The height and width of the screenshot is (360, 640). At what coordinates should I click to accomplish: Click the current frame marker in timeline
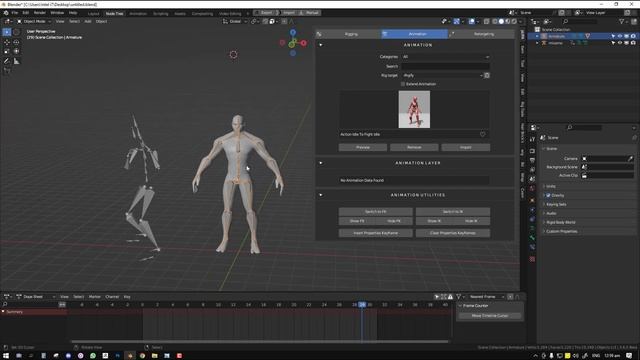362,305
